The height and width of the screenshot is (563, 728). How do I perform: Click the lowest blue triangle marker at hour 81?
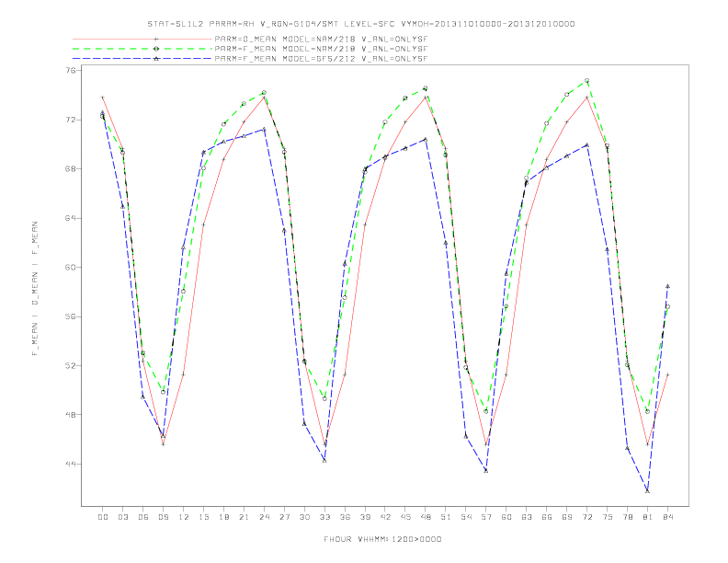(647, 491)
